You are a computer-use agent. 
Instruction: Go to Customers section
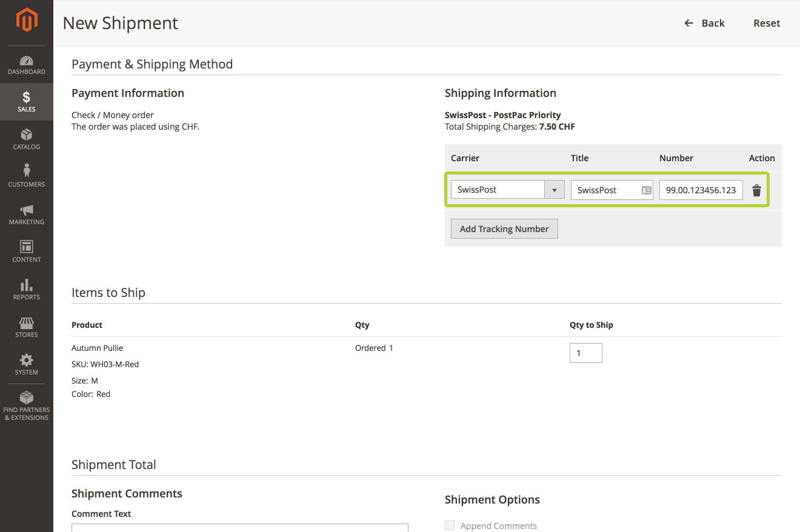click(27, 176)
